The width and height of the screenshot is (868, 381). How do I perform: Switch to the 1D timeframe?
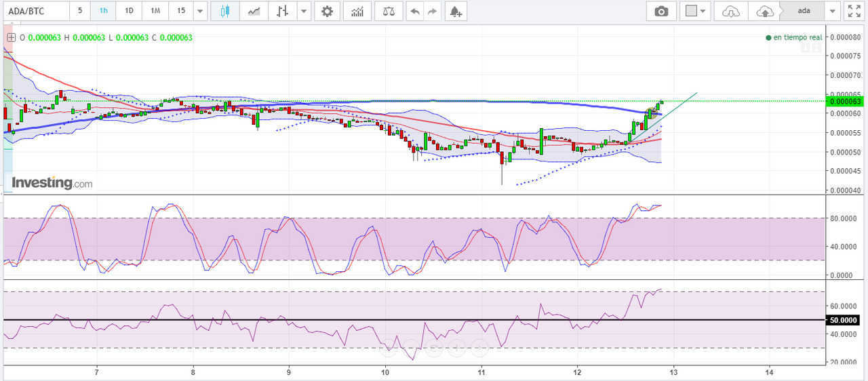pos(129,11)
